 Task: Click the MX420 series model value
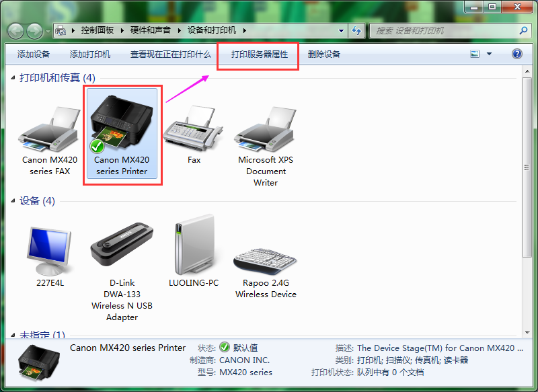point(245,373)
